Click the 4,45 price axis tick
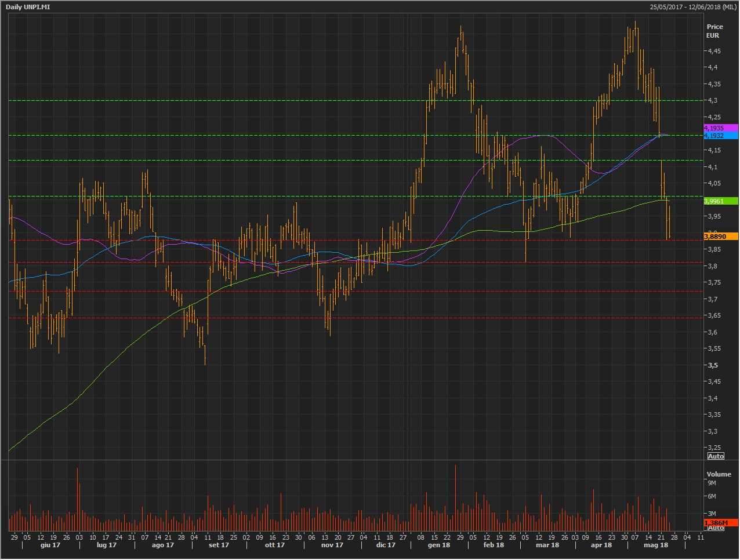 point(714,51)
